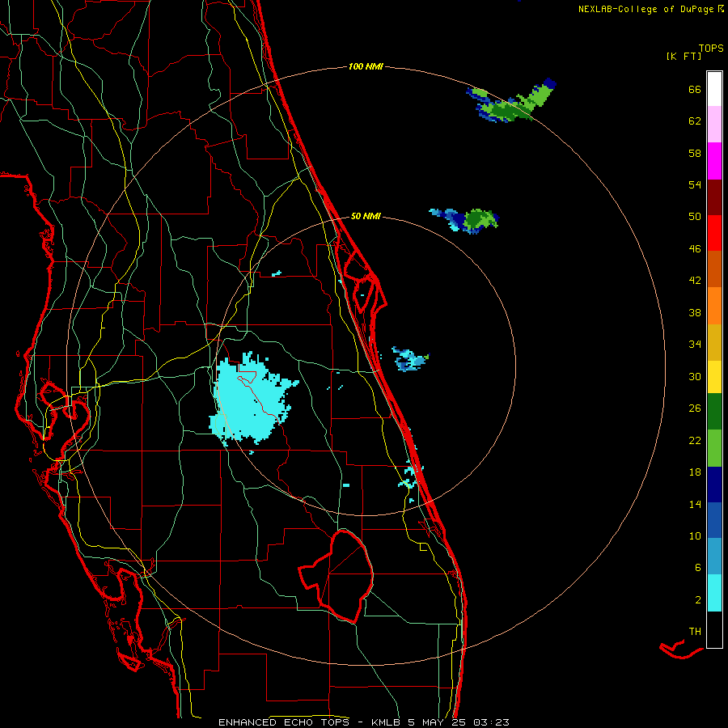This screenshot has width=728, height=728.
Task: Click the legend value 46
Action: [x=695, y=248]
